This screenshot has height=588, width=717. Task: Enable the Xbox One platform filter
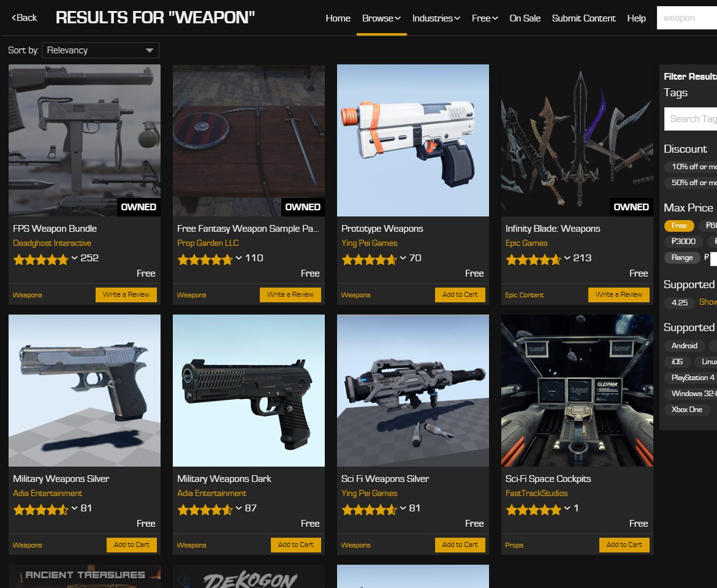[x=686, y=410]
